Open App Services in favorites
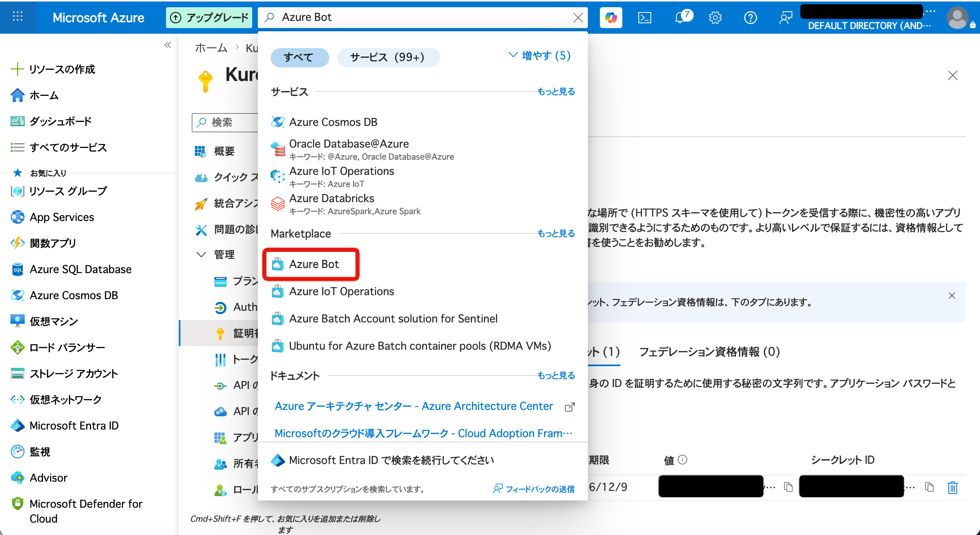The height and width of the screenshot is (535, 980). coord(53,217)
